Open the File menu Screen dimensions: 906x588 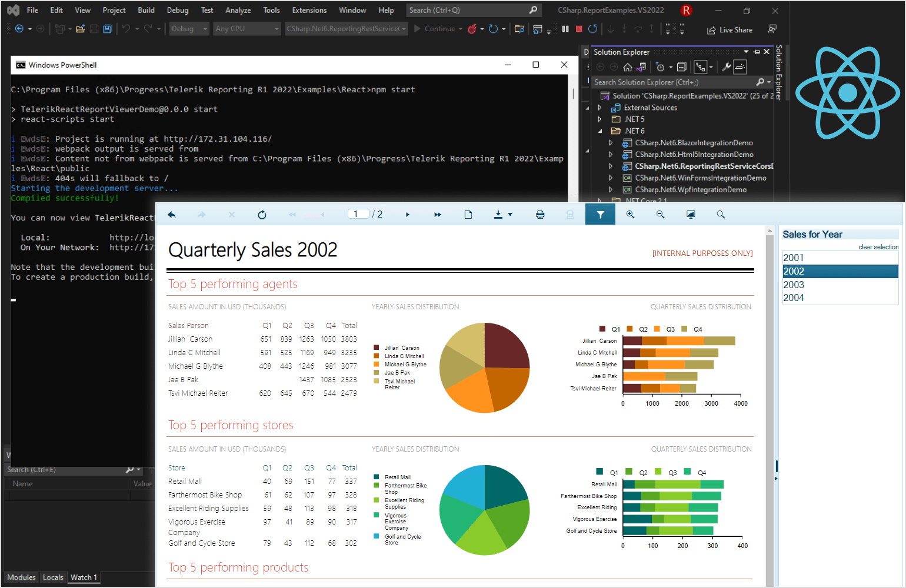[x=32, y=10]
